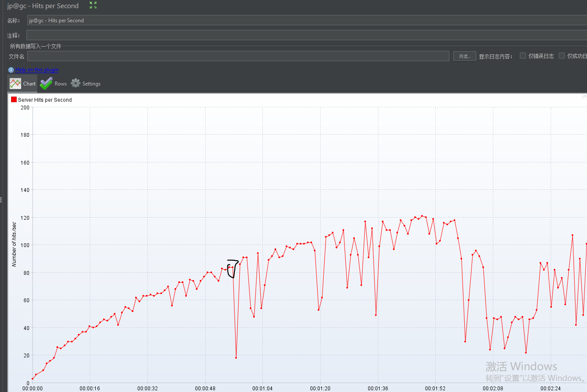Focus the 注释 comment input field
This screenshot has width=587, height=392.
click(307, 35)
